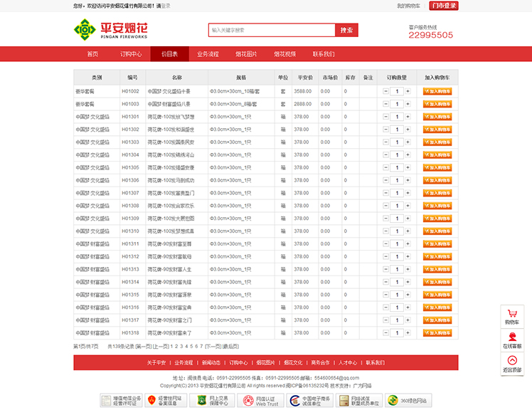This screenshot has width=532, height=415.
Task: Open the floating 购物车 cart icon
Action: pos(512,316)
